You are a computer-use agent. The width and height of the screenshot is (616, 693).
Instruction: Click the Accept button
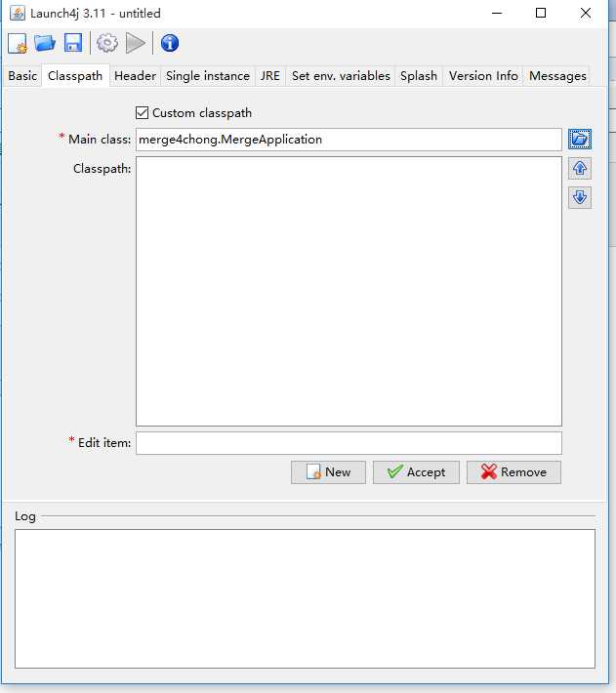tap(416, 472)
